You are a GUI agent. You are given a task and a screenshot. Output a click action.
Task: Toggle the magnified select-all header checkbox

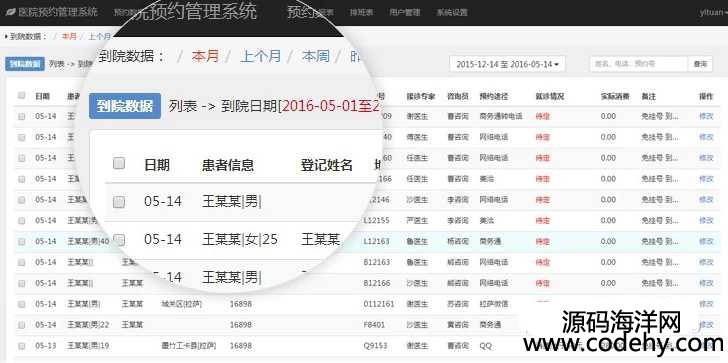click(119, 163)
